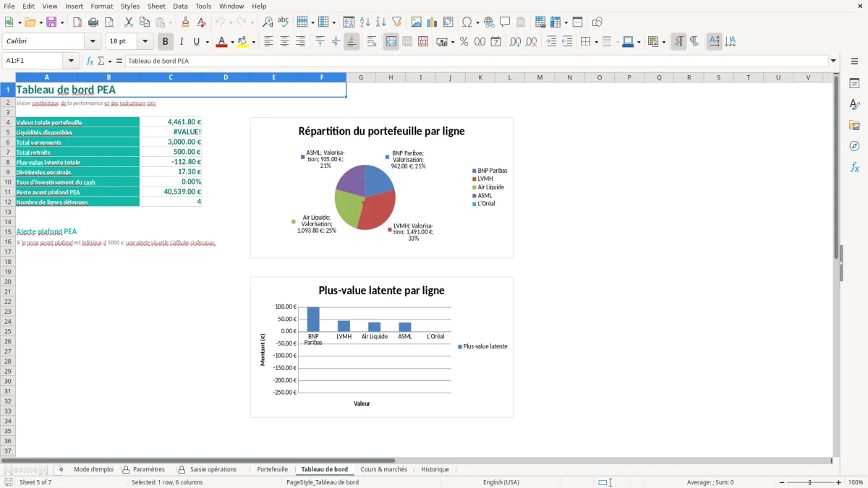Open Borders dropdown arrow
This screenshot has height=488, width=868.
pos(596,42)
